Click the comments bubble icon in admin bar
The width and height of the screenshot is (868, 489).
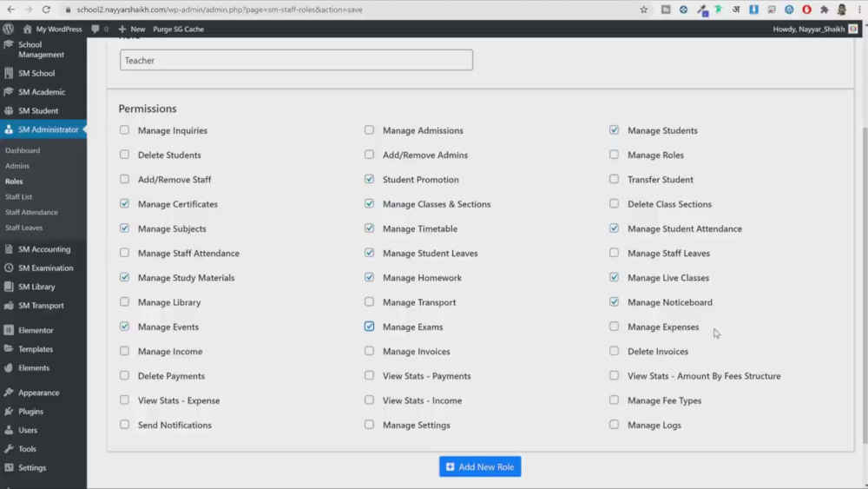point(95,29)
